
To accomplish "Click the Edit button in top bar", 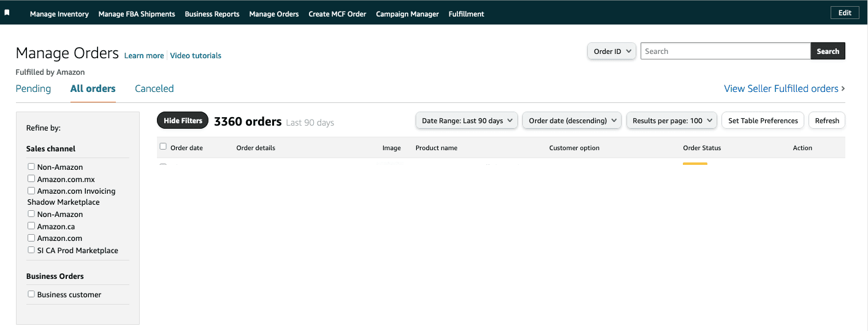I will [x=845, y=13].
